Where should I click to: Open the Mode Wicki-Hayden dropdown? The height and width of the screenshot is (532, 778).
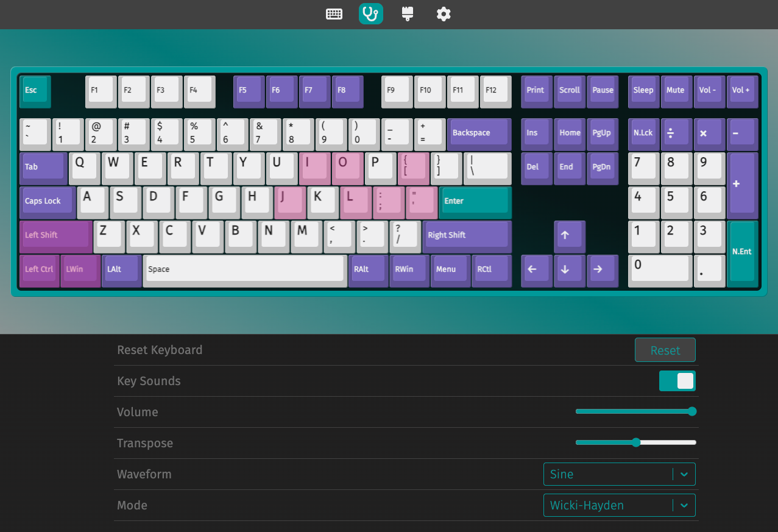618,505
